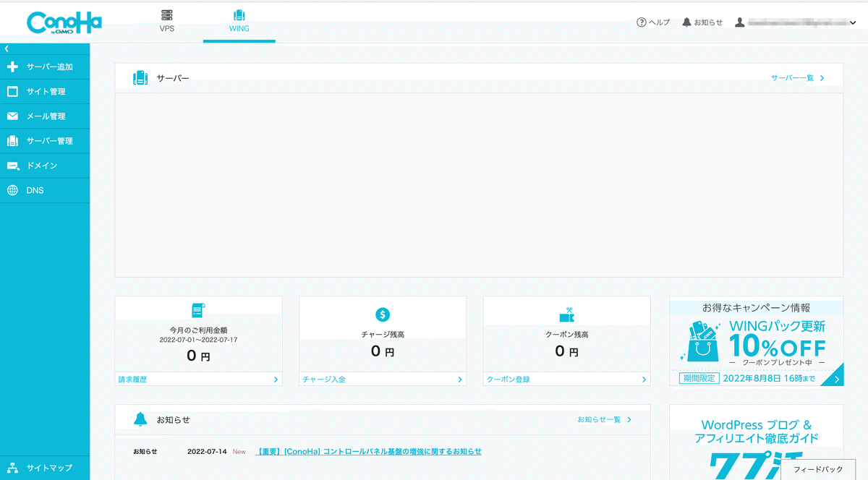Click the チャージ残高 0 円 value
This screenshot has height=480, width=868.
[383, 351]
